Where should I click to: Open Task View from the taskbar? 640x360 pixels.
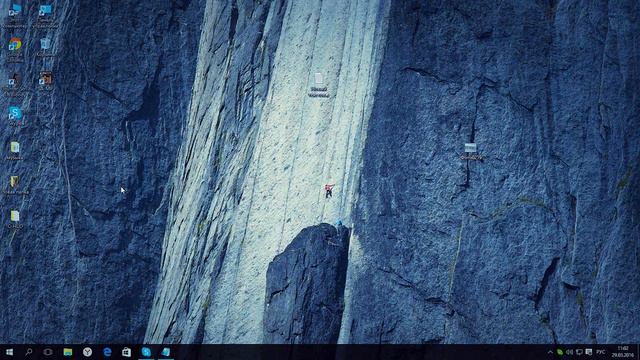point(48,352)
